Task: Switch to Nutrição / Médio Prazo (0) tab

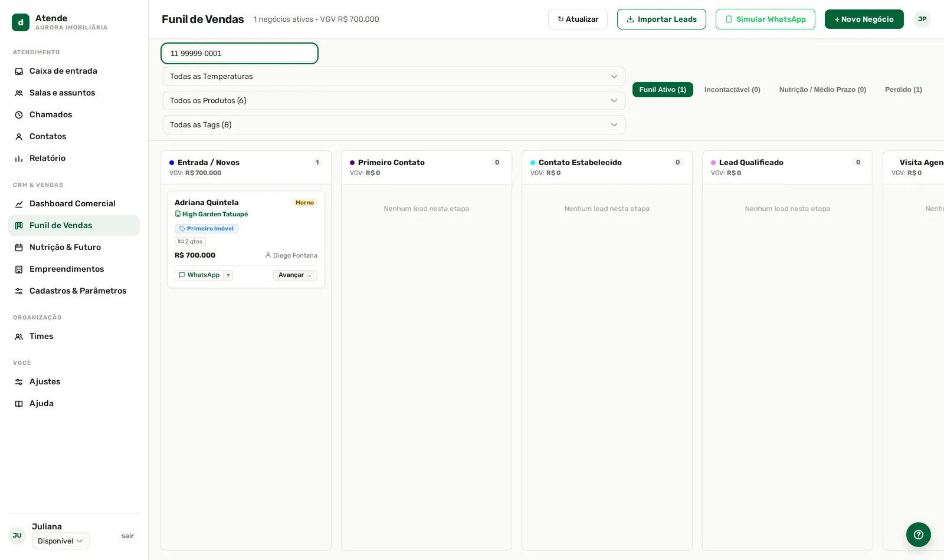Action: 822,90
